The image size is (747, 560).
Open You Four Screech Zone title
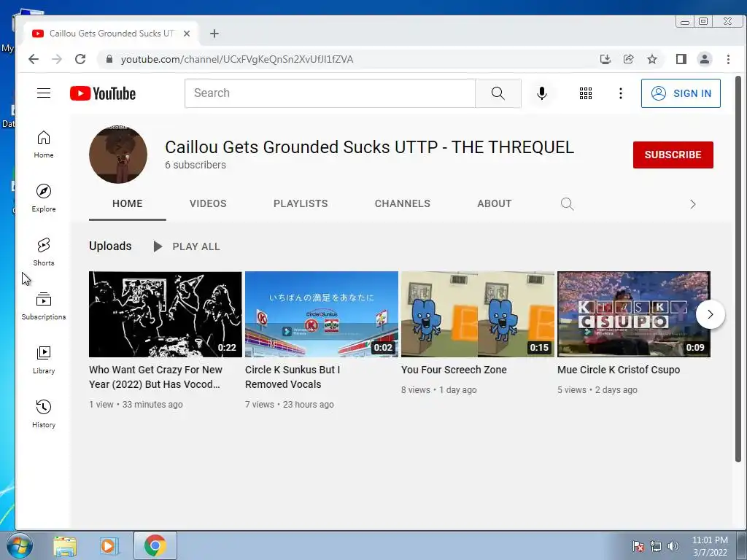[x=454, y=370]
